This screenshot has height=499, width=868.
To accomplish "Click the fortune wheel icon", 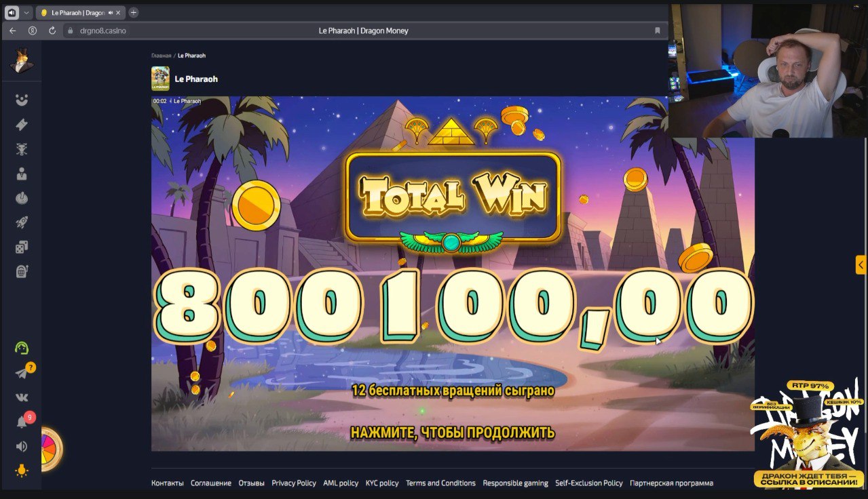I will coord(51,449).
